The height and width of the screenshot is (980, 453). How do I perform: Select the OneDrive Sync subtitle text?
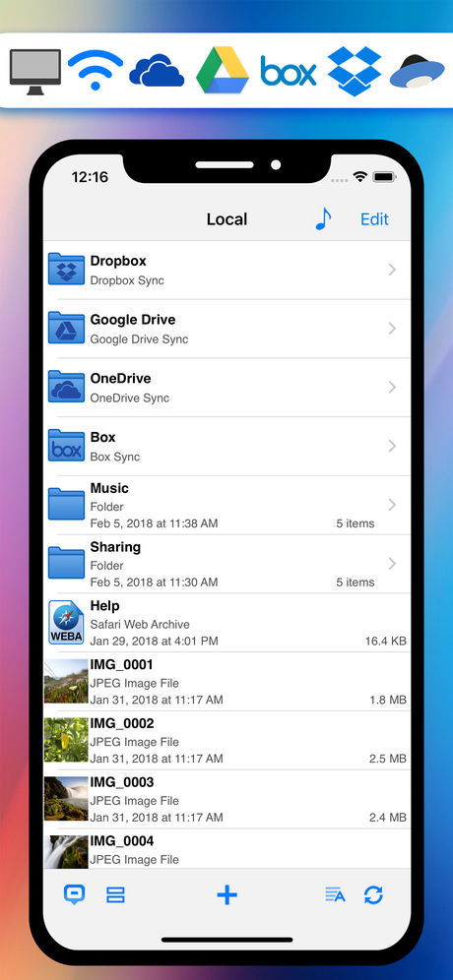pos(130,398)
